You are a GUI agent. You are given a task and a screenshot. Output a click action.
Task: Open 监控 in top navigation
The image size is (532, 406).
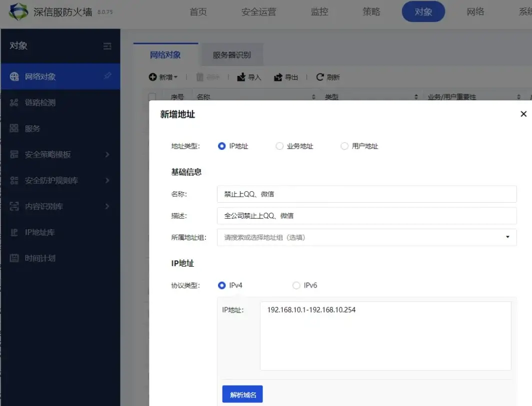(x=319, y=12)
